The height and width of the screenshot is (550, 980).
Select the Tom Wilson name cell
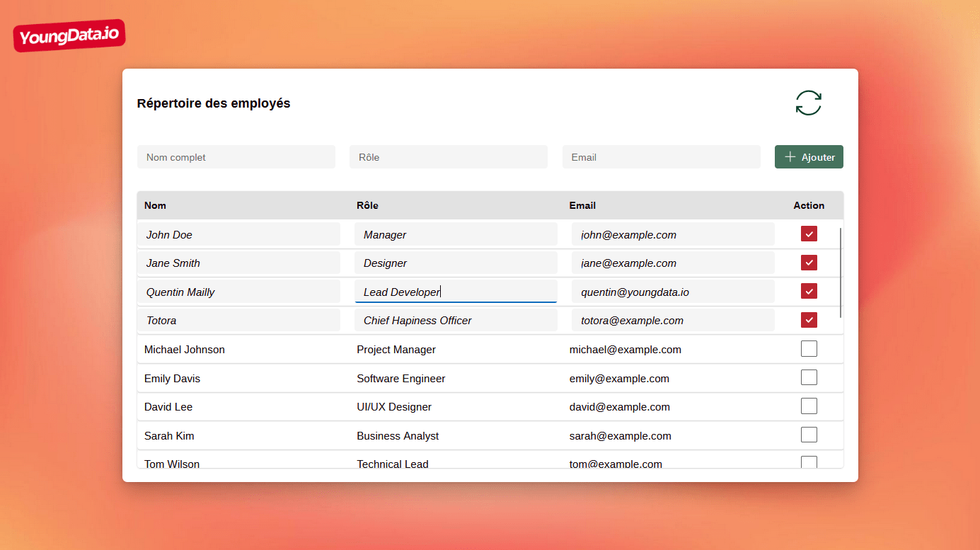click(172, 464)
